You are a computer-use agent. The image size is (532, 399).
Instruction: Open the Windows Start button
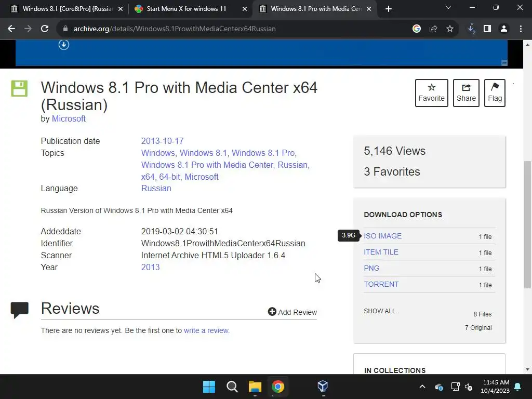pos(209,387)
